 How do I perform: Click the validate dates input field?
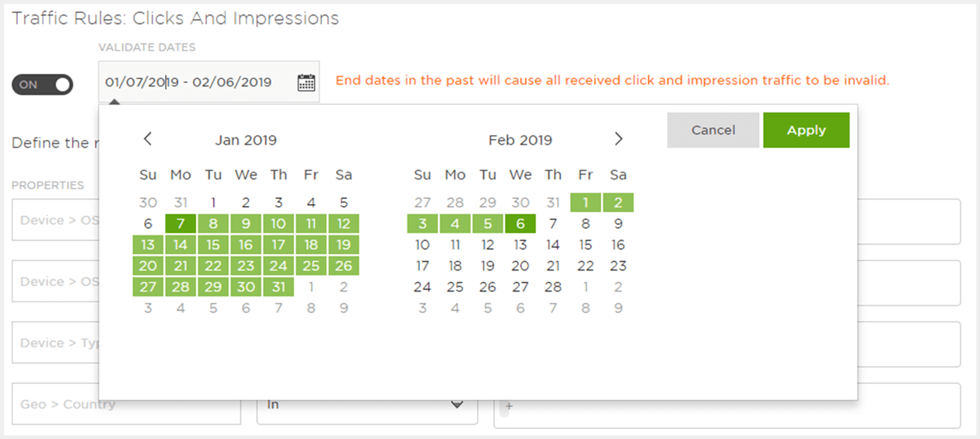208,82
